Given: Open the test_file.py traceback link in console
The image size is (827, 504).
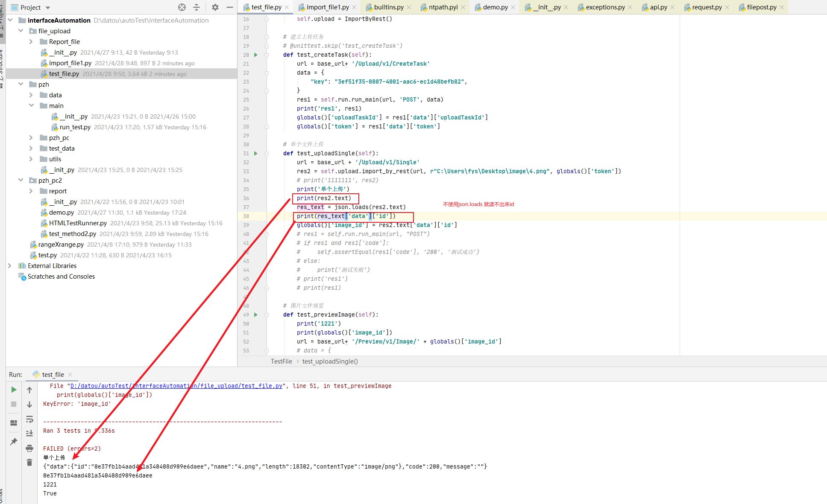Looking at the screenshot, I should [x=176, y=386].
